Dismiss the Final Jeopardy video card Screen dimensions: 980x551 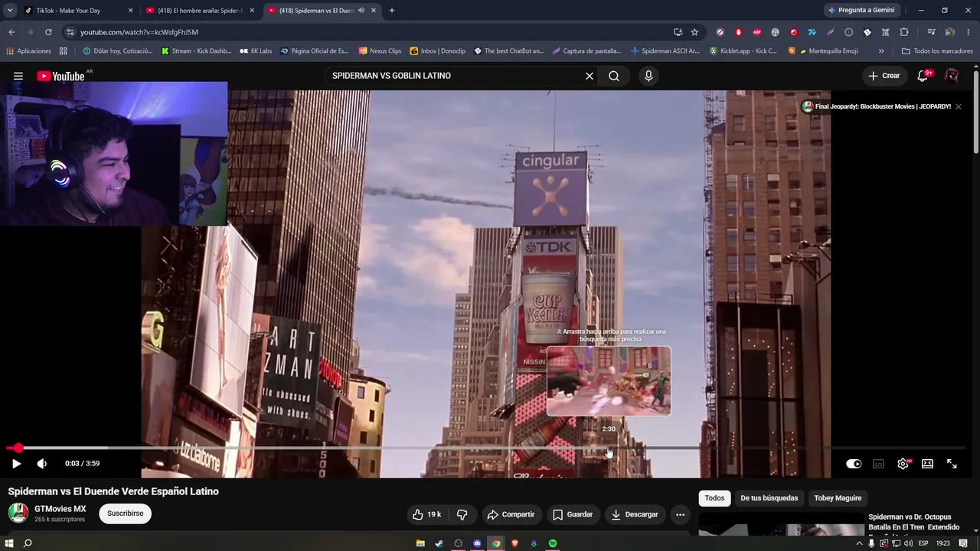(x=958, y=106)
